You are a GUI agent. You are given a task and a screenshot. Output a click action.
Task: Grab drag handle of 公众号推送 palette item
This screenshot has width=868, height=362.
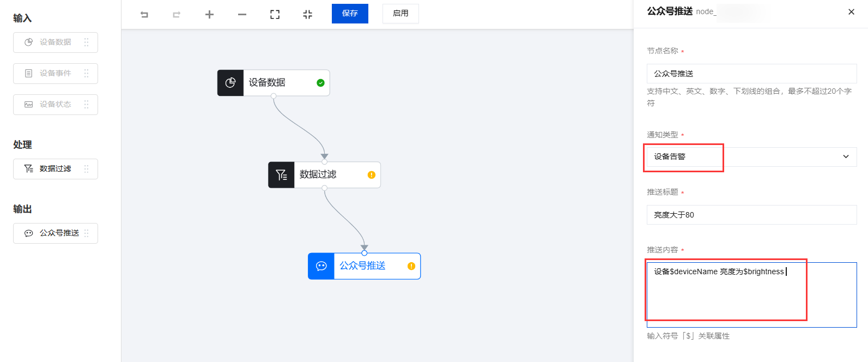tap(86, 233)
